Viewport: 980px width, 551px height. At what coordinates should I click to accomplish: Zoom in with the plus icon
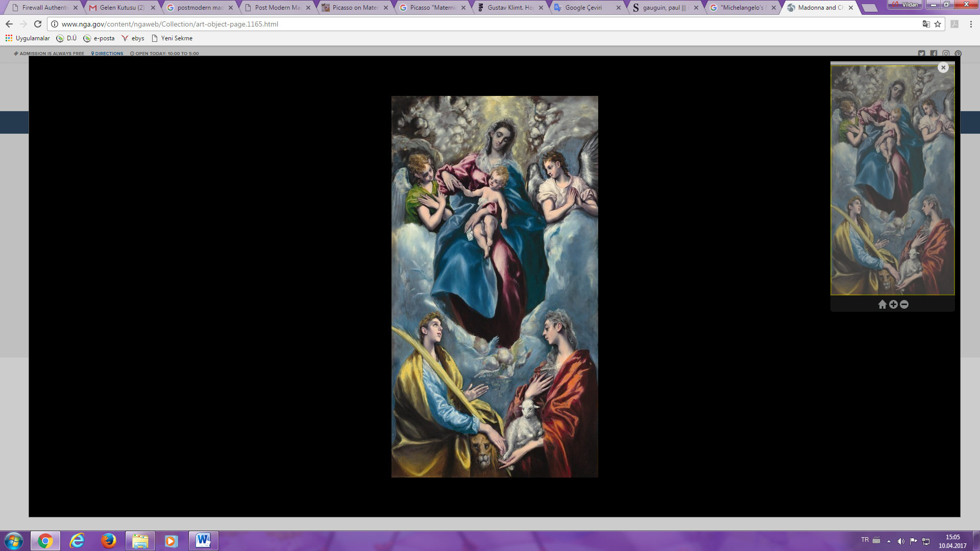[x=893, y=305]
